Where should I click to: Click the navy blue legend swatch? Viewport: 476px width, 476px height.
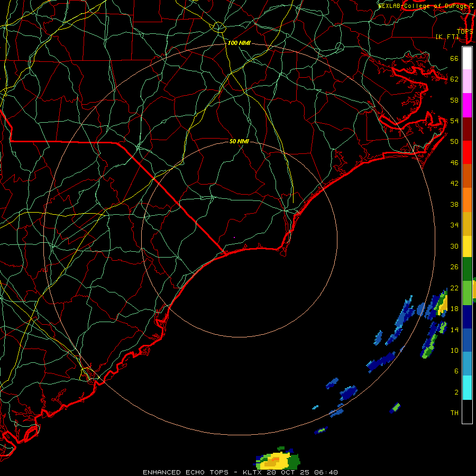coord(467,317)
